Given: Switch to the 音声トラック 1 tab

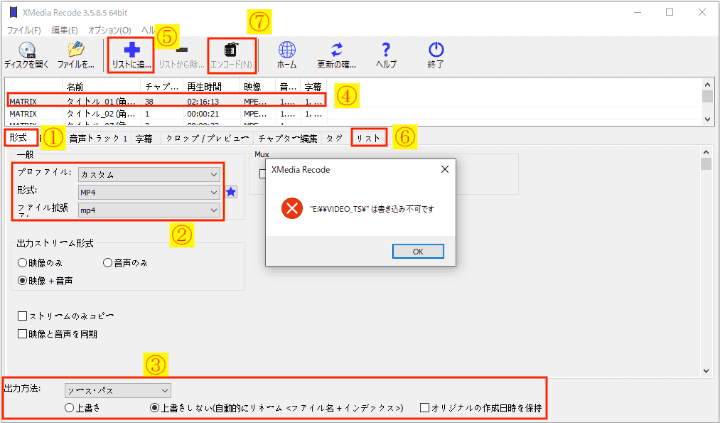Looking at the screenshot, I should point(98,138).
